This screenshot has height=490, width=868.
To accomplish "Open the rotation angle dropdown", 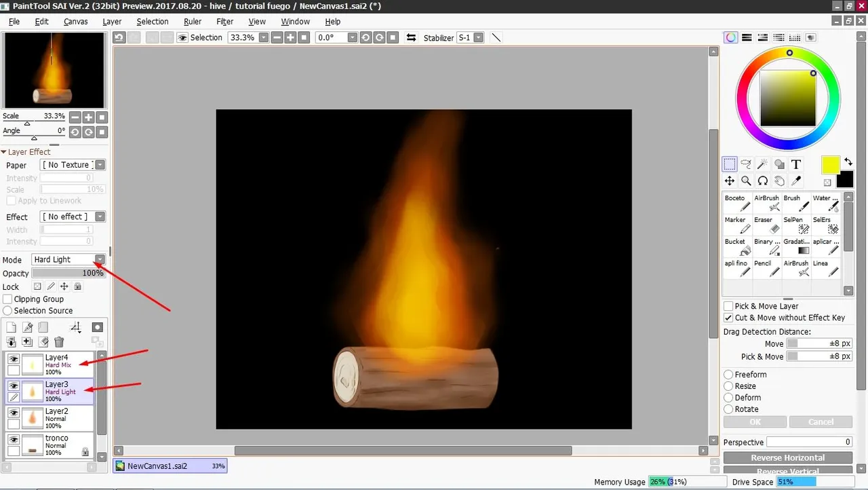I will click(353, 38).
